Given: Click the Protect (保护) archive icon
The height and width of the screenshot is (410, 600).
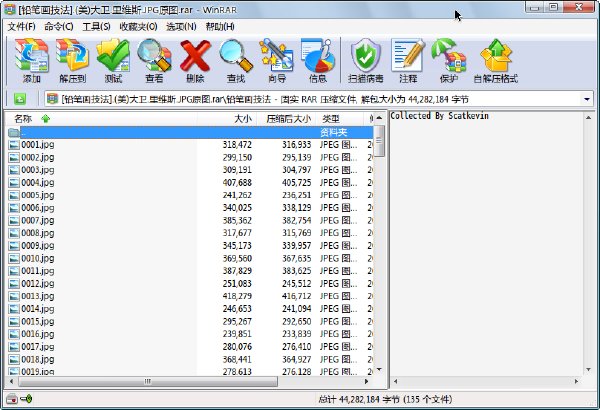Looking at the screenshot, I should pyautogui.click(x=448, y=61).
